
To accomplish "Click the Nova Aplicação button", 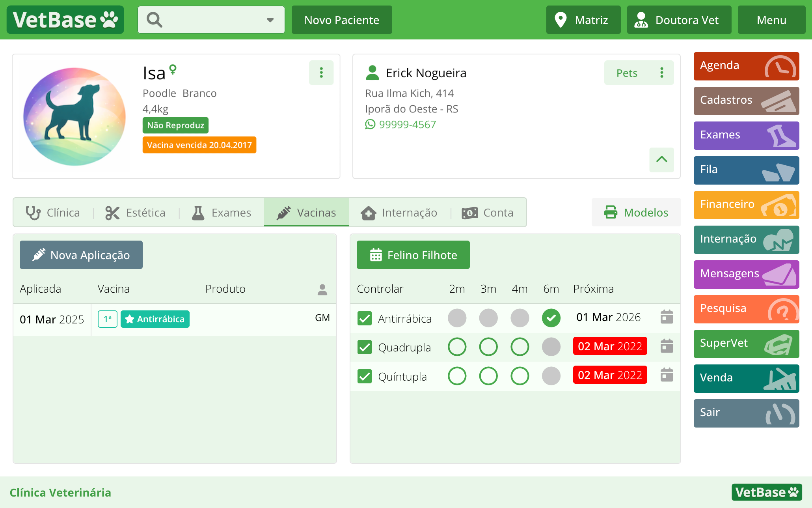I will point(81,255).
